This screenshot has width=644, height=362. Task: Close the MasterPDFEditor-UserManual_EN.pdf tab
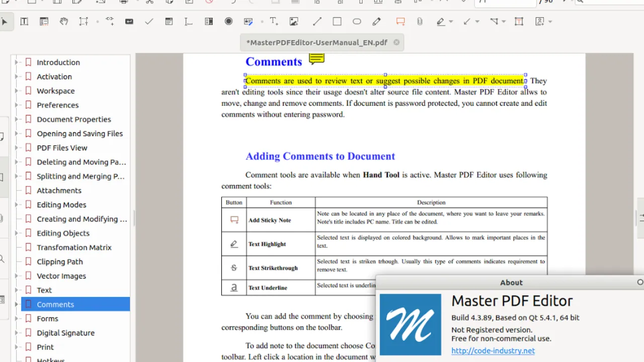click(x=396, y=42)
